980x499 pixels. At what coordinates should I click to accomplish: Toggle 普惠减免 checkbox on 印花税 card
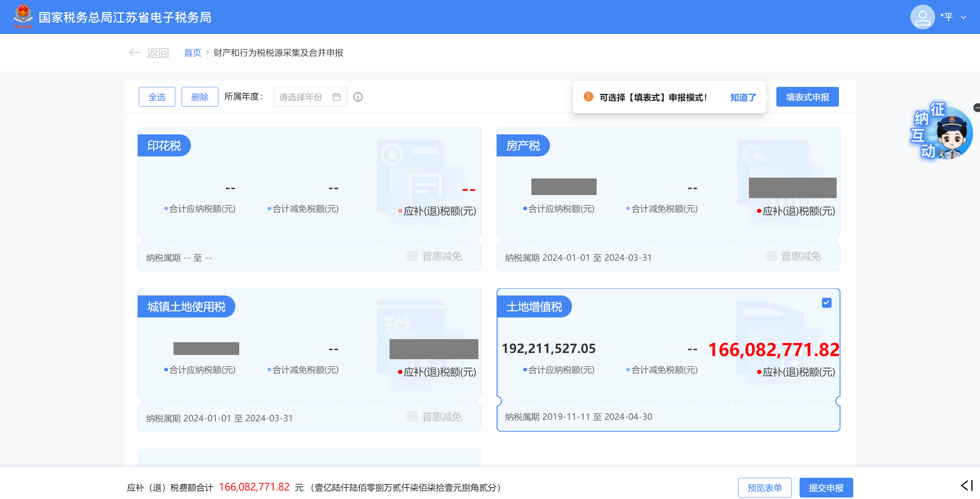click(412, 256)
